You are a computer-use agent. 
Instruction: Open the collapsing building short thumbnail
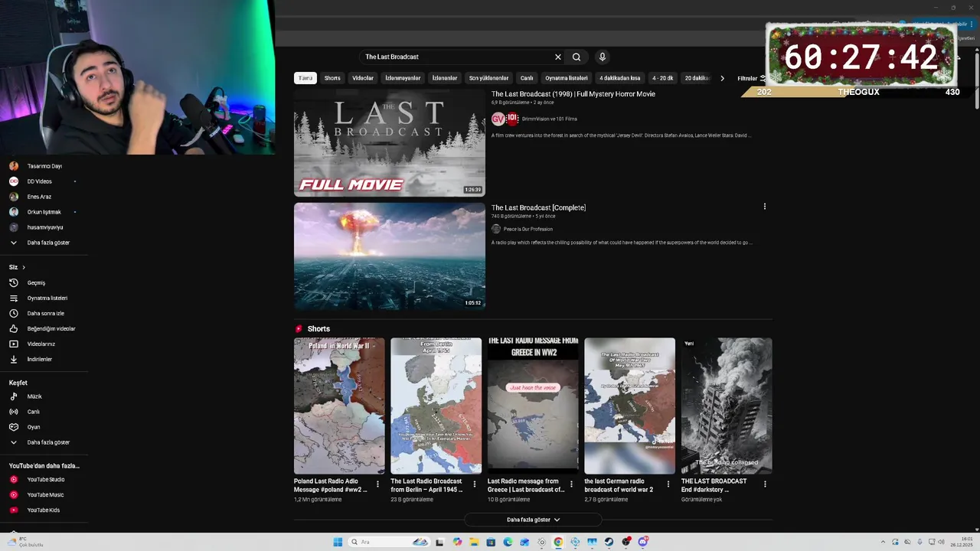[727, 406]
